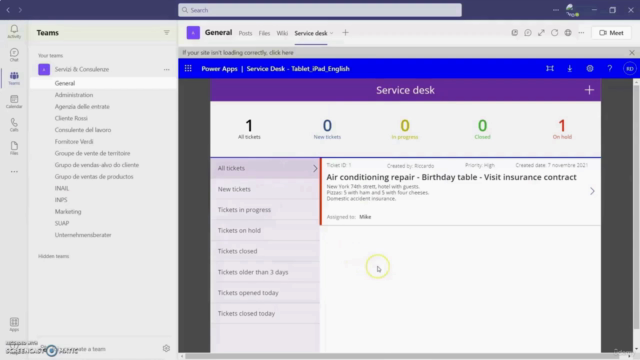Expand the Hidden teams section

pyautogui.click(x=53, y=256)
